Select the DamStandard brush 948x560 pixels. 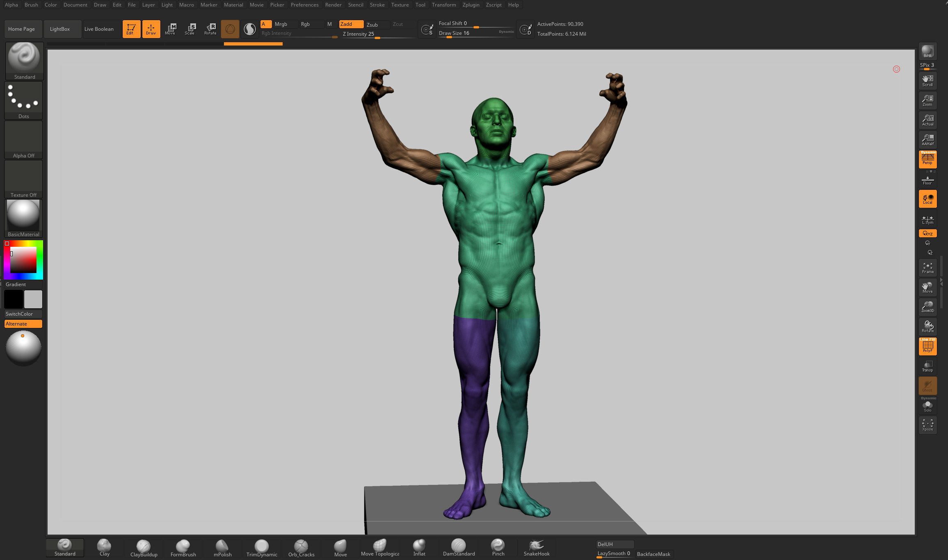pos(459,548)
